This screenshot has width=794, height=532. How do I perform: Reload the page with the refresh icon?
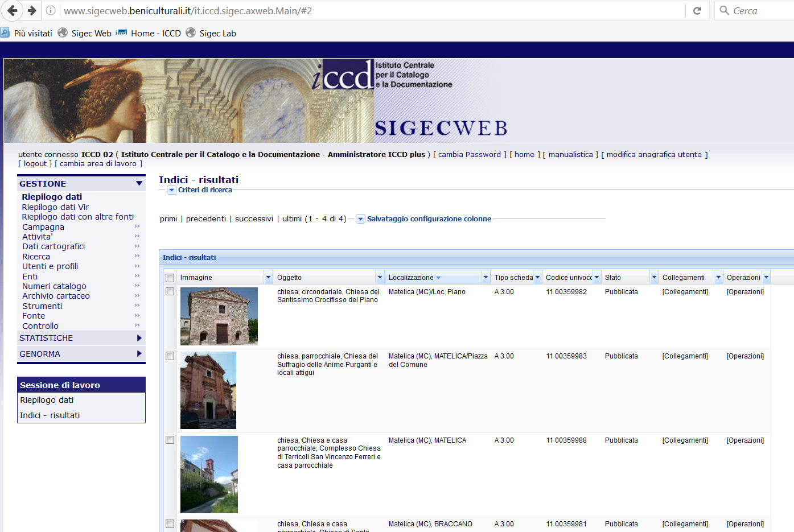(697, 10)
